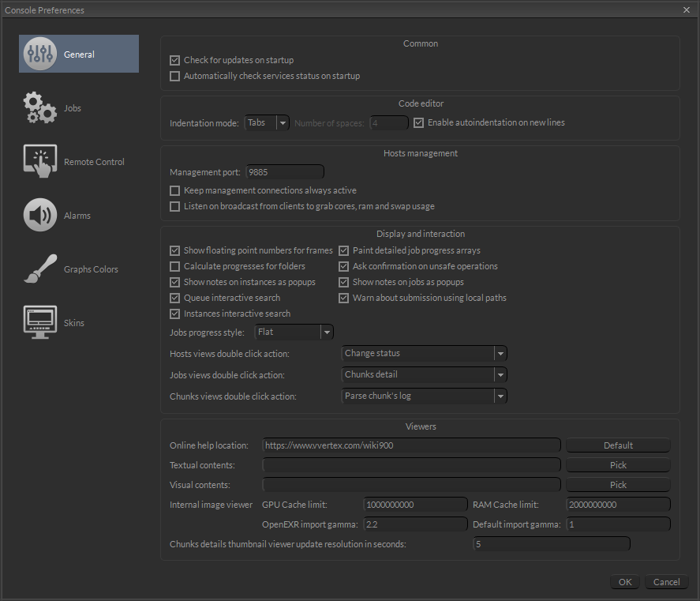
Task: Select the Skins monitor icon
Action: point(39,321)
